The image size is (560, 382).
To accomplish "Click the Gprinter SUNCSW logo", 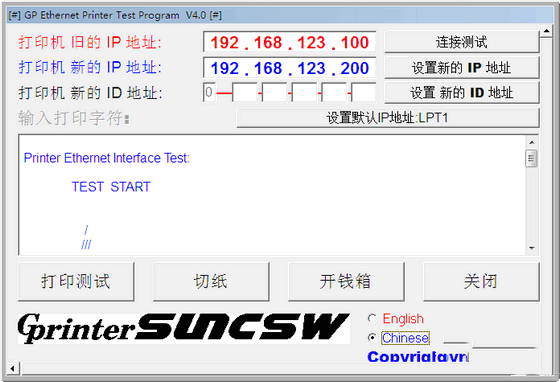I will tap(184, 328).
